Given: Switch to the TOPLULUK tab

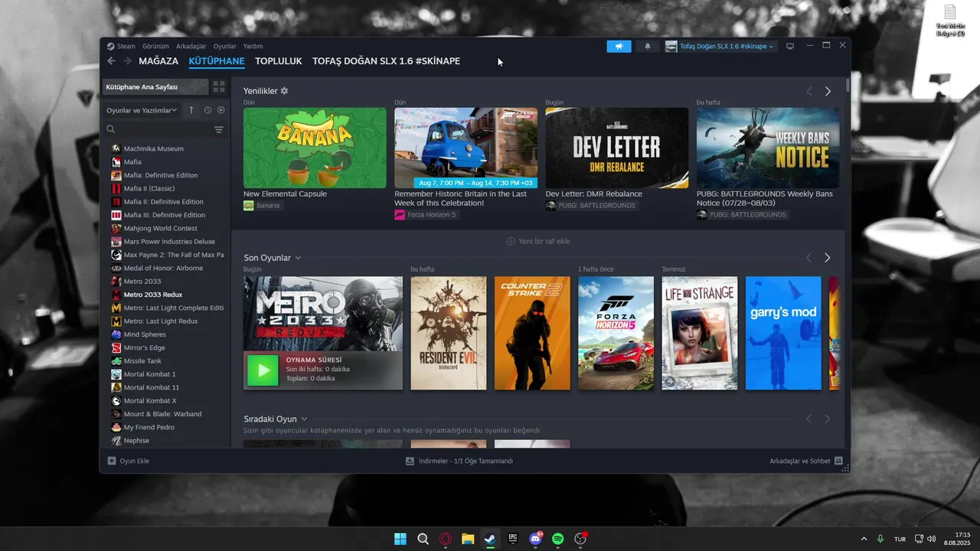Looking at the screenshot, I should pyautogui.click(x=279, y=61).
